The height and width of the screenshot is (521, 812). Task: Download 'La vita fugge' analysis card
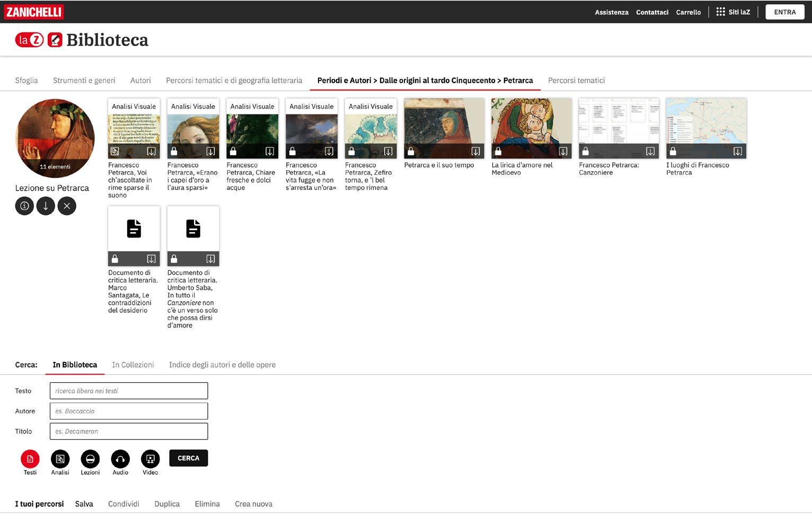pyautogui.click(x=329, y=152)
